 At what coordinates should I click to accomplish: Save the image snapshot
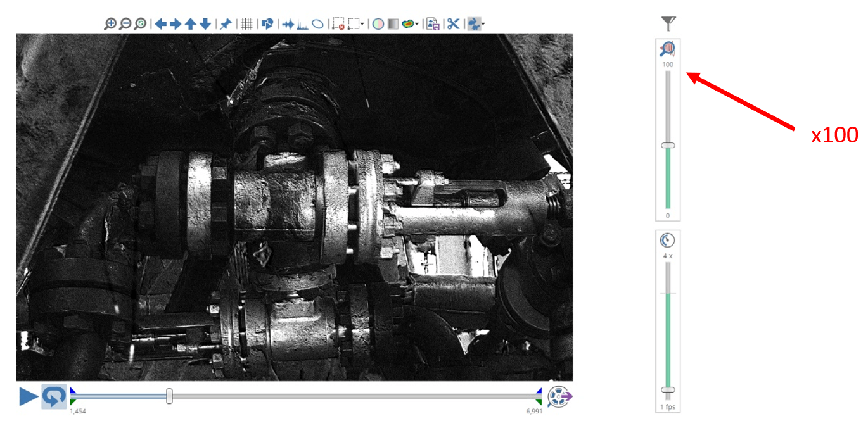[433, 24]
